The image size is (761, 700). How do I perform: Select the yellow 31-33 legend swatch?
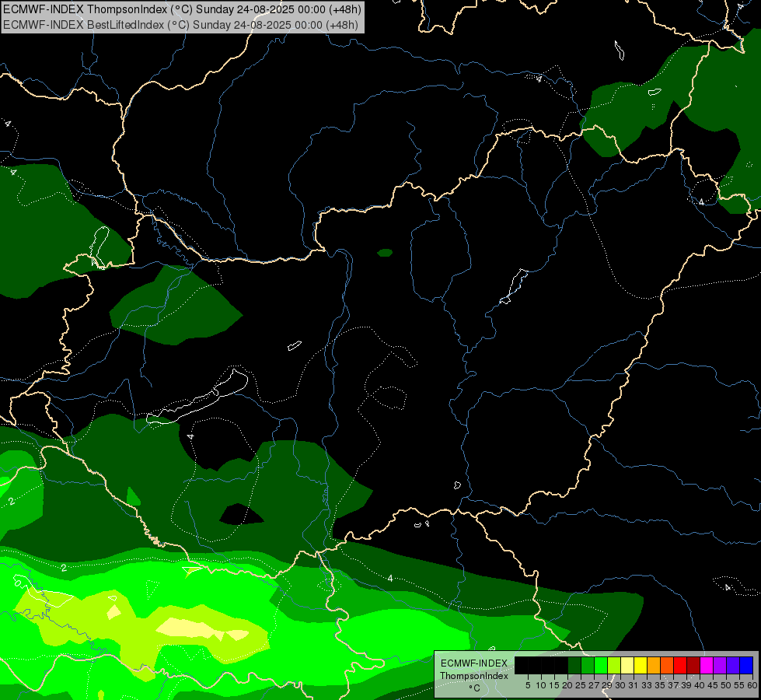pyautogui.click(x=641, y=666)
